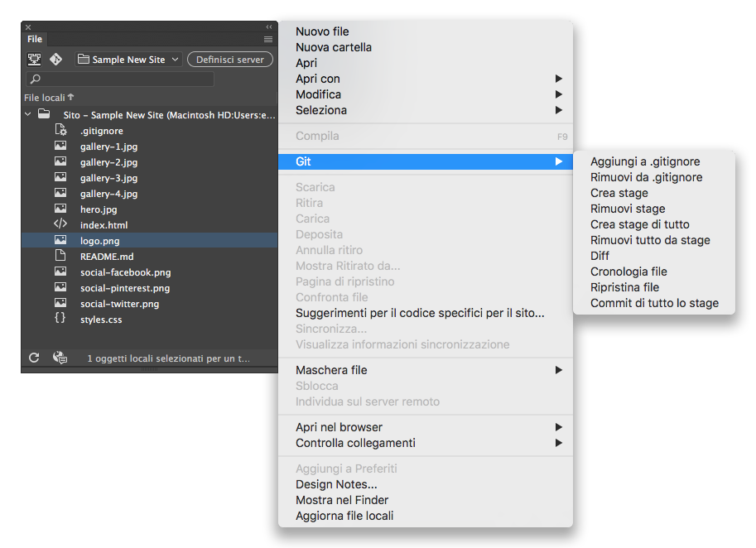
Task: Click the Definisci server button
Action: click(230, 60)
